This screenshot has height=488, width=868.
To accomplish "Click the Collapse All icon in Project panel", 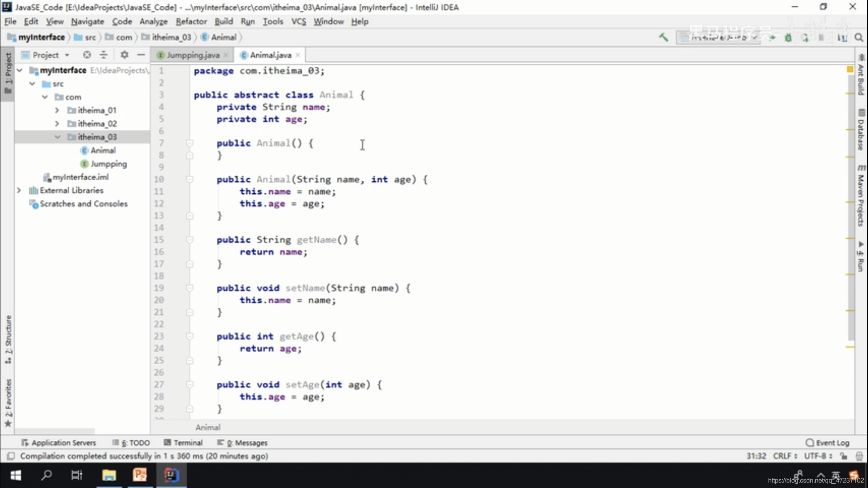I will click(103, 55).
